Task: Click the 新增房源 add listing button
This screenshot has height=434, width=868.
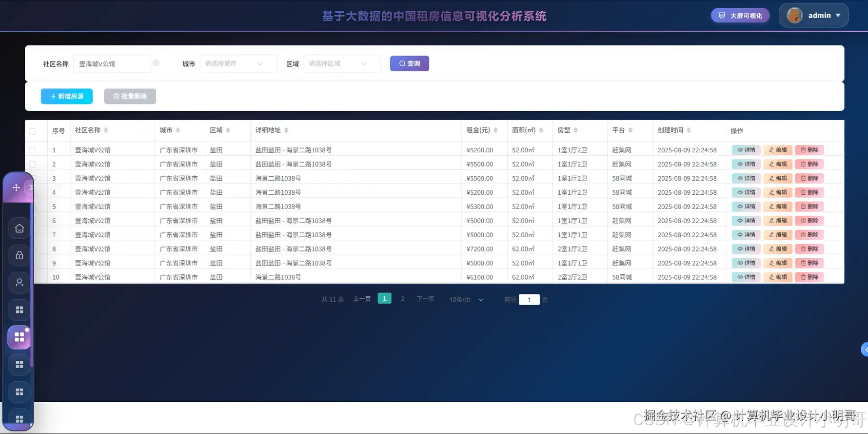Action: point(67,96)
